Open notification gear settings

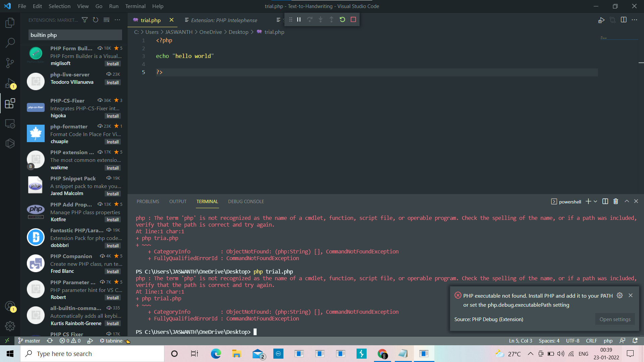click(620, 295)
